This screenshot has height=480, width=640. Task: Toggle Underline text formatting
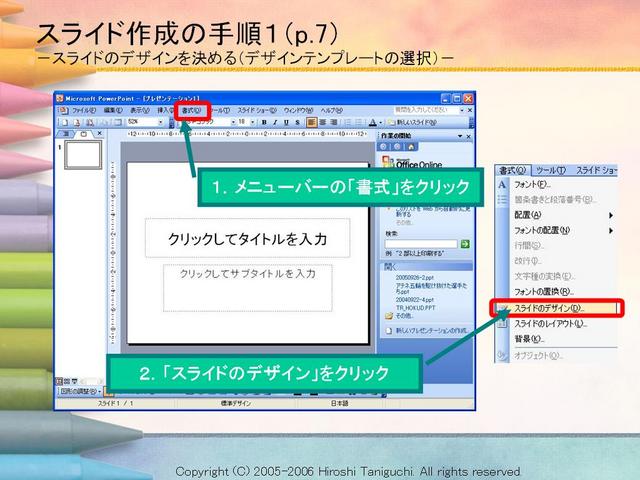[286, 122]
